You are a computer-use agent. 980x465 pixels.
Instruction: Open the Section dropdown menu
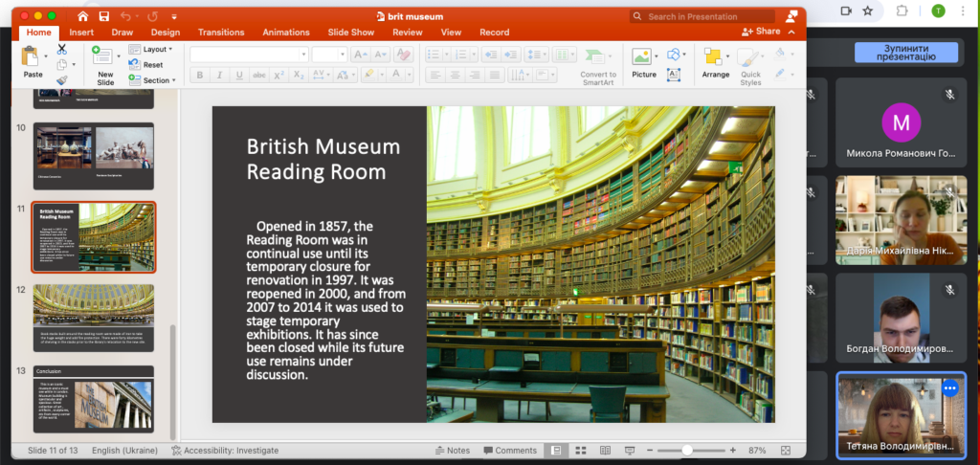[x=155, y=80]
